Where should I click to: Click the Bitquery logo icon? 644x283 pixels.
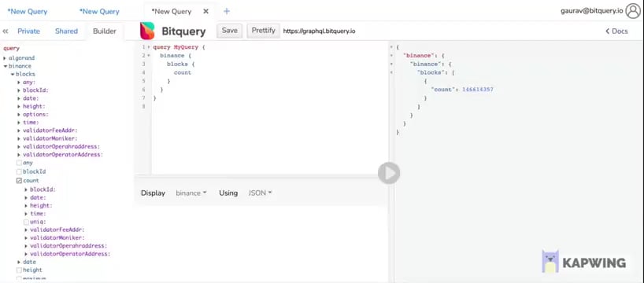coord(147,31)
